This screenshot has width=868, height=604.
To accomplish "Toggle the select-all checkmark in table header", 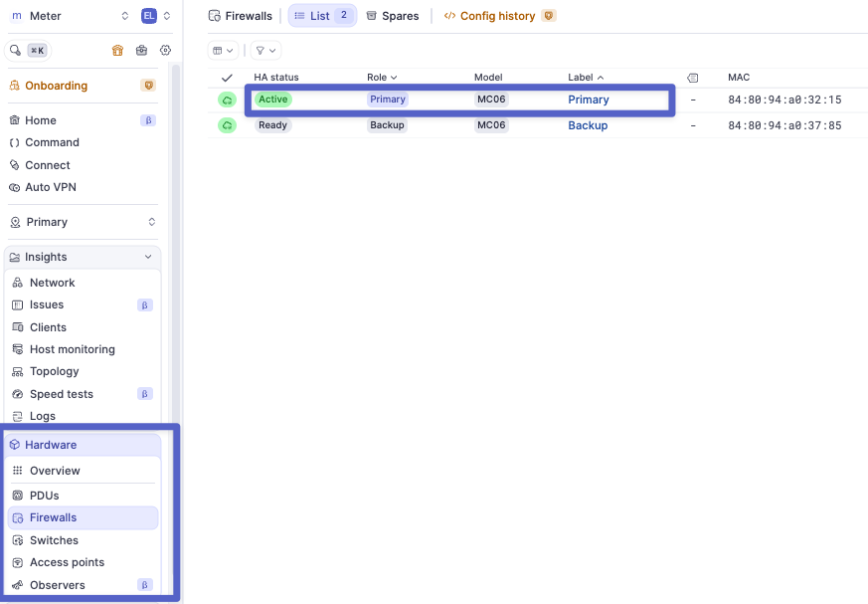I will (x=227, y=78).
